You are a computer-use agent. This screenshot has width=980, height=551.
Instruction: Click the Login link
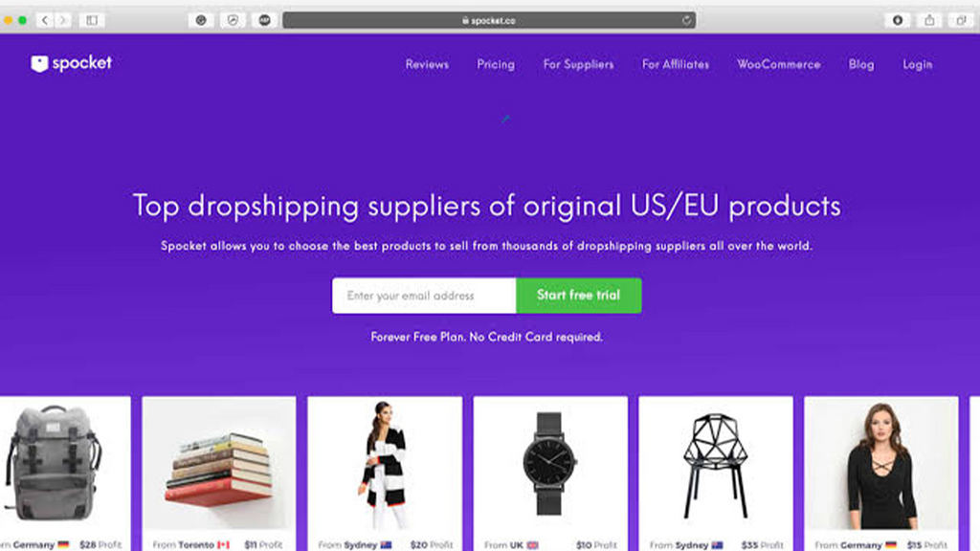pyautogui.click(x=918, y=64)
